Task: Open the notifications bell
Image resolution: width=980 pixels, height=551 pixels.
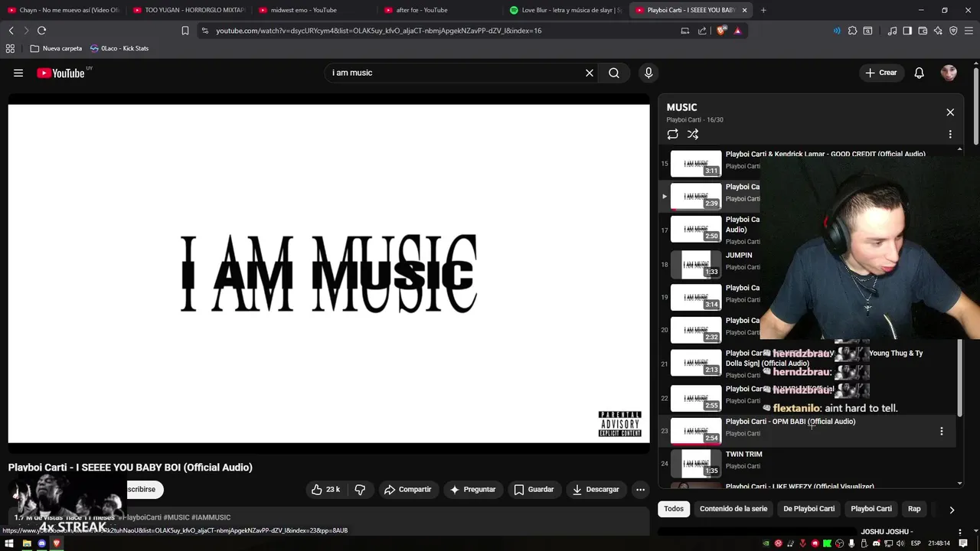Action: tap(920, 73)
